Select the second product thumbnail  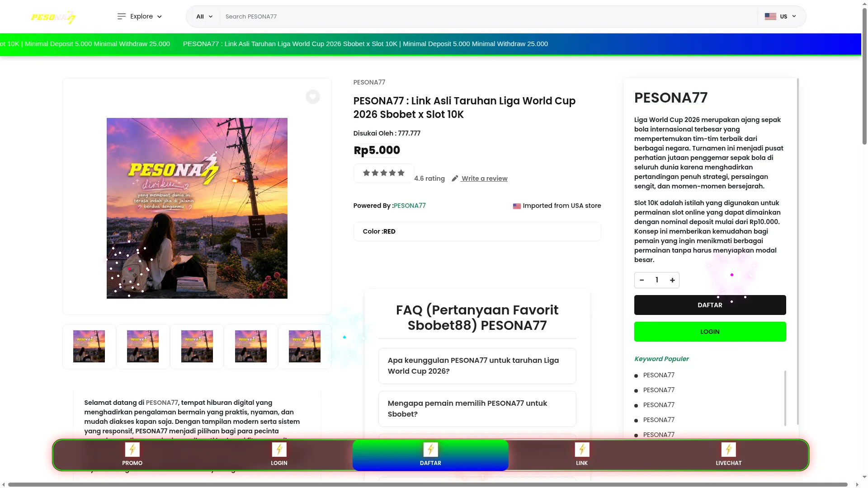(x=143, y=347)
